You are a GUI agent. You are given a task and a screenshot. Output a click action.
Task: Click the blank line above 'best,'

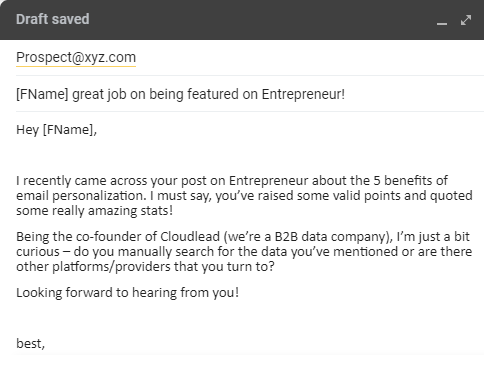[x=250, y=318]
